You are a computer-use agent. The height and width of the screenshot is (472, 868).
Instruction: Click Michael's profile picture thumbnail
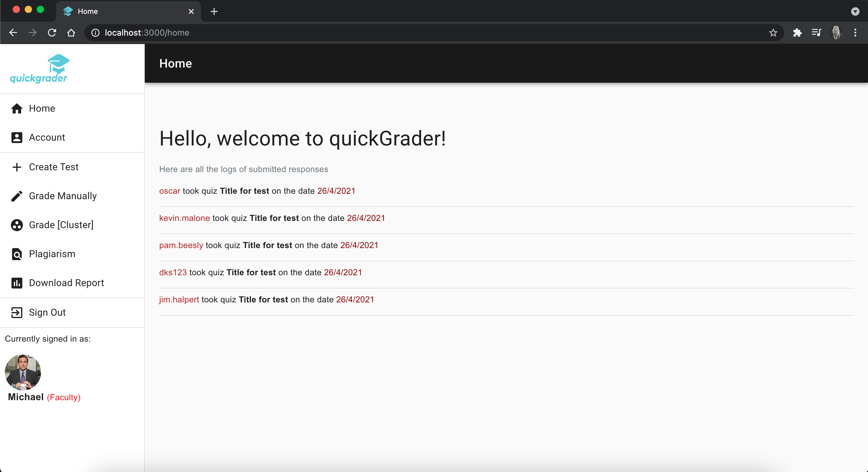pyautogui.click(x=23, y=372)
